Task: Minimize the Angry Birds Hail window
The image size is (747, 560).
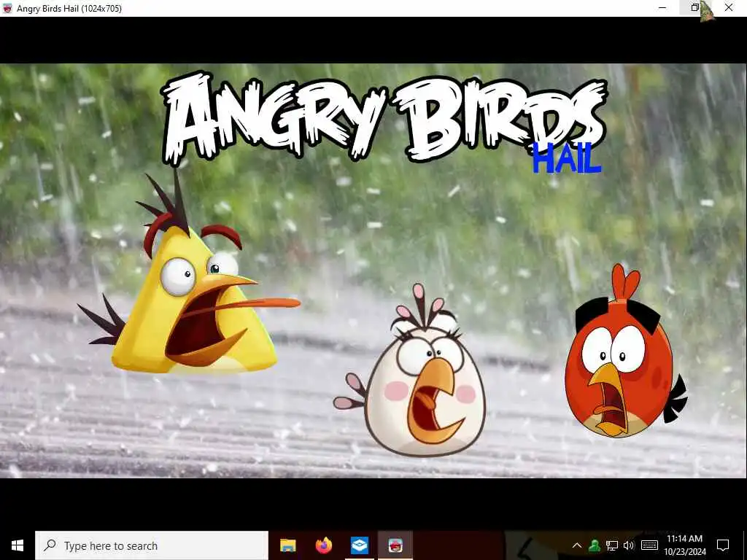Action: click(x=662, y=8)
